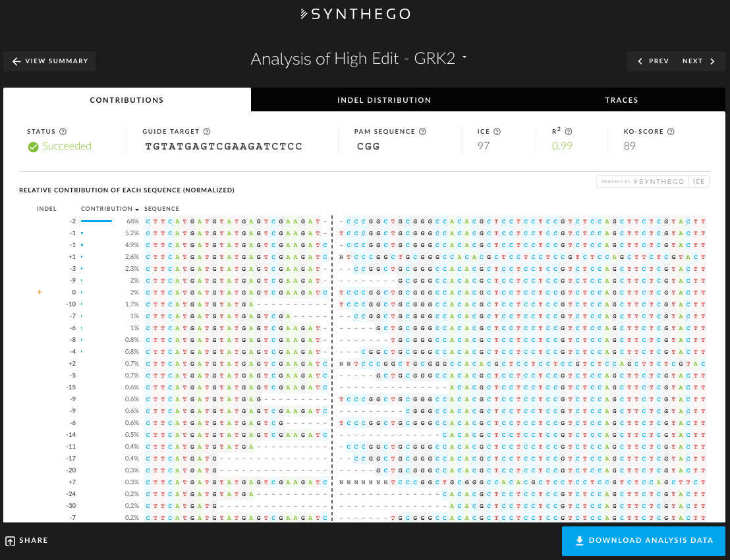This screenshot has width=730, height=560.
Task: Switch to the INDEL DISTRIBUTION tab
Action: click(x=384, y=100)
